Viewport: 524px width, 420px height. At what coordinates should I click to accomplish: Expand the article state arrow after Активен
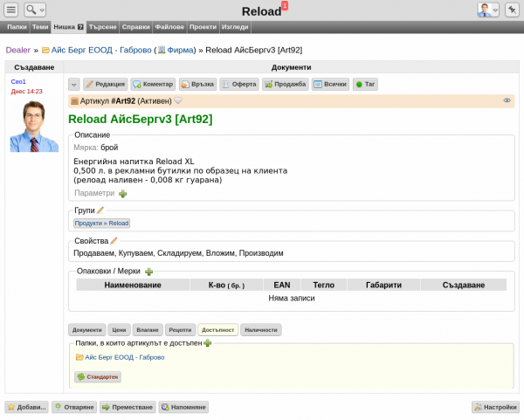pyautogui.click(x=178, y=101)
